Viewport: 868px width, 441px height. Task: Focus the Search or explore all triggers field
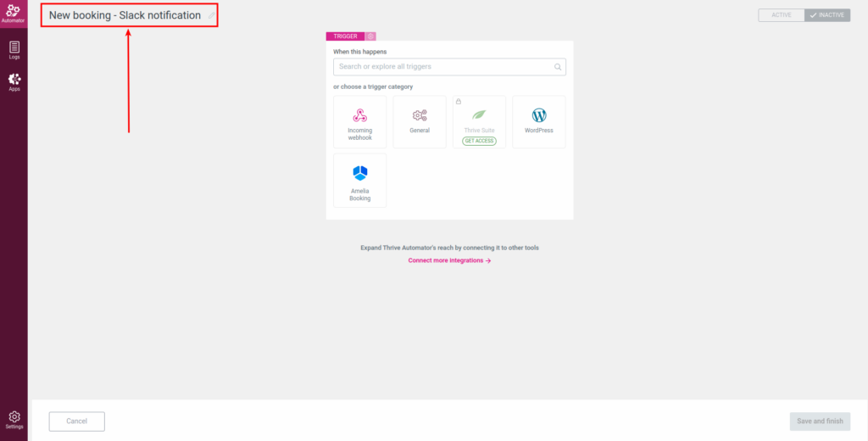pyautogui.click(x=441, y=67)
